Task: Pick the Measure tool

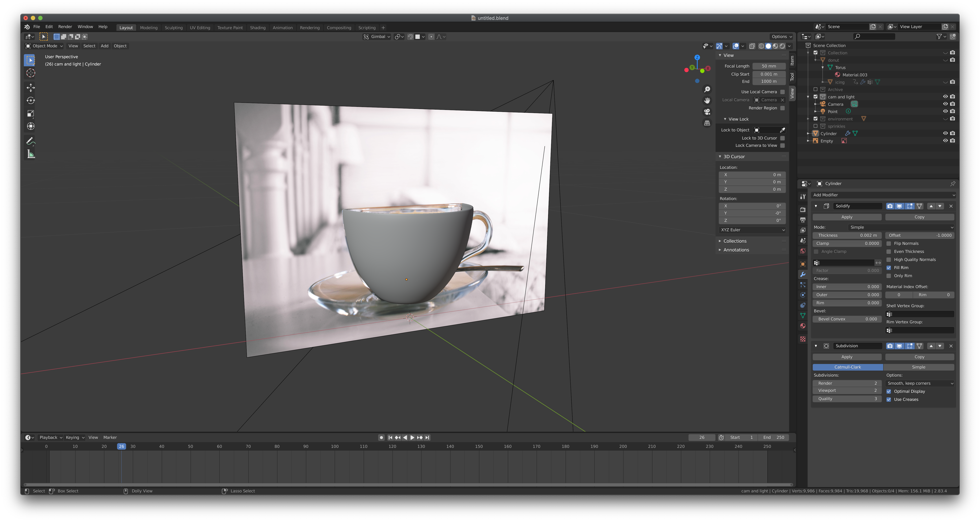Action: coord(31,154)
